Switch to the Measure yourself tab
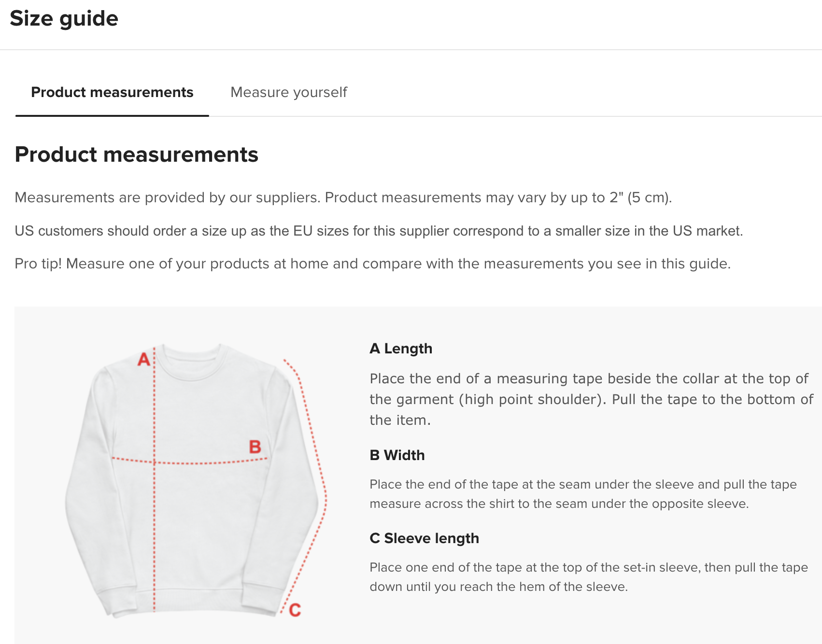The height and width of the screenshot is (644, 822). (x=289, y=92)
